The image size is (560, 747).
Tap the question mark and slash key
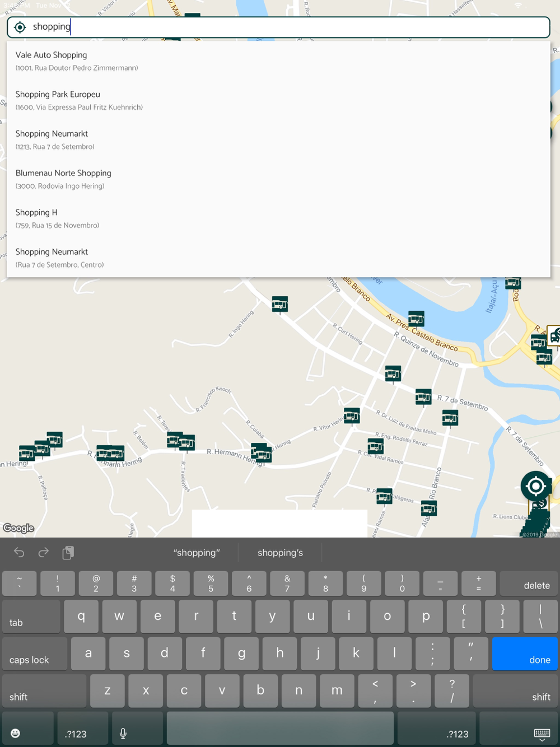point(452,691)
